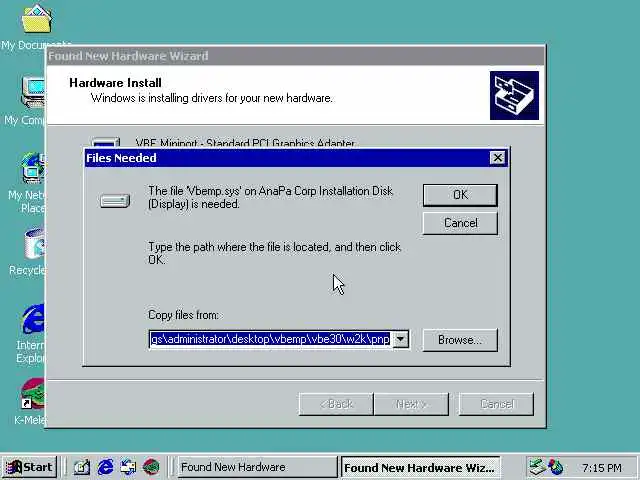Viewport: 640px width, 480px height.
Task: Open the Browse... file picker
Action: point(460,340)
